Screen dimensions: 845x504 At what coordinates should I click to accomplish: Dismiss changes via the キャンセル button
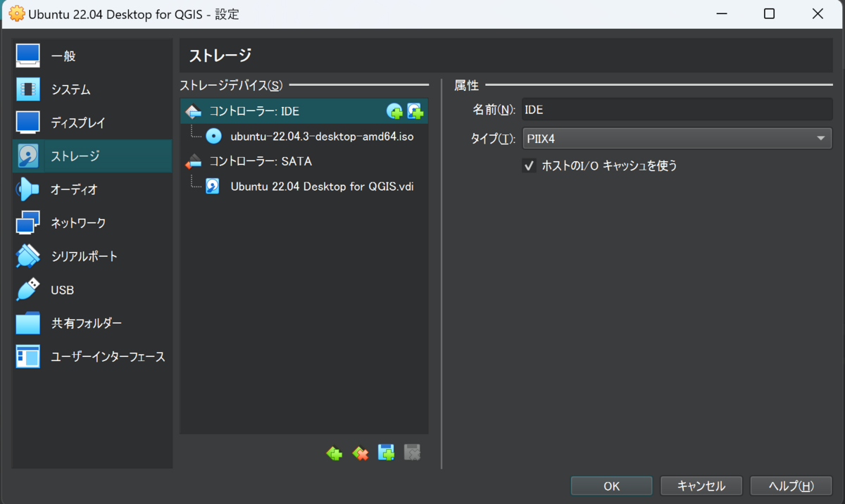[701, 485]
